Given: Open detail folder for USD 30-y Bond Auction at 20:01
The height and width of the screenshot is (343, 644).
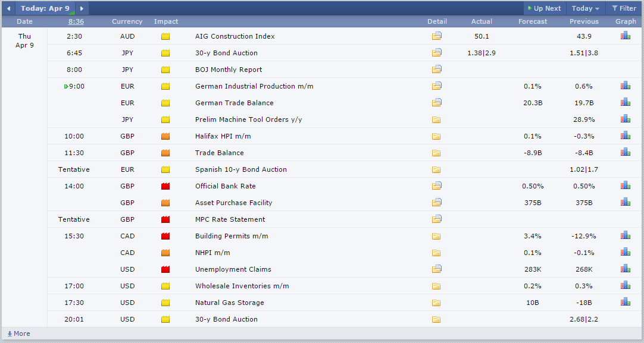Looking at the screenshot, I should (x=436, y=320).
